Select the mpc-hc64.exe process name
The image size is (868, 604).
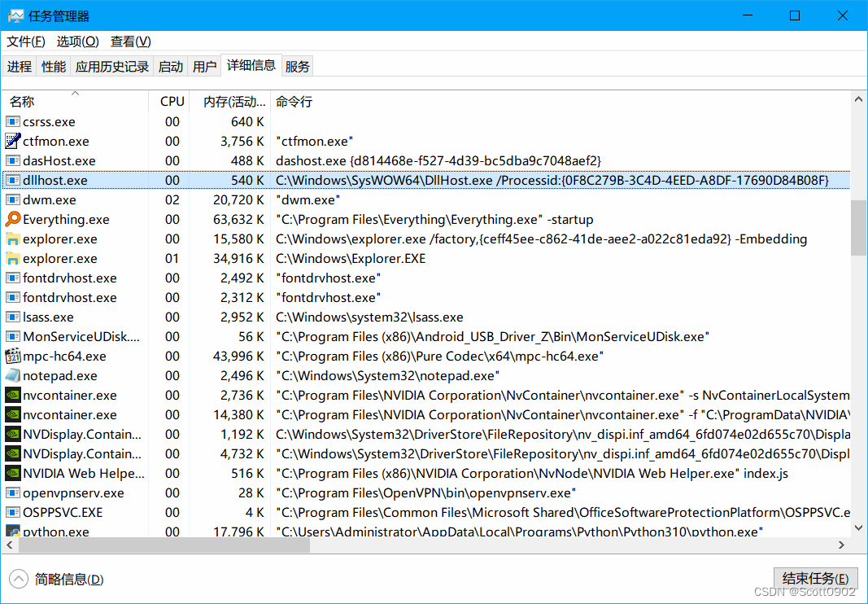point(64,356)
